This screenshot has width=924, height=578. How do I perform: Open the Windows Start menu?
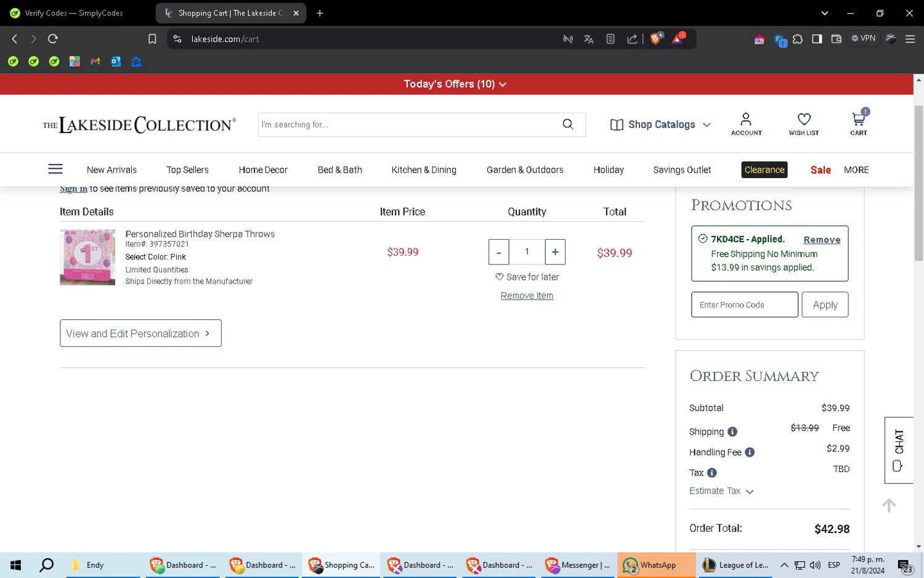pos(16,565)
